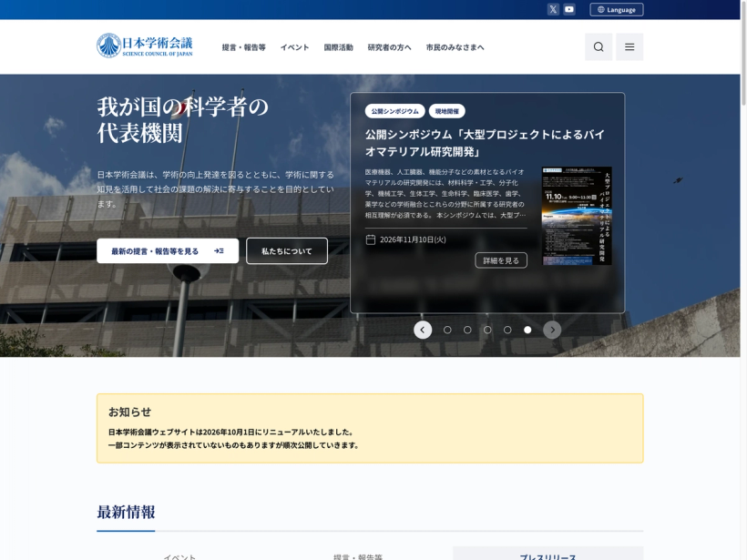The height and width of the screenshot is (560, 747).
Task: Open the 研究者の方へ menu item
Action: pyautogui.click(x=389, y=47)
